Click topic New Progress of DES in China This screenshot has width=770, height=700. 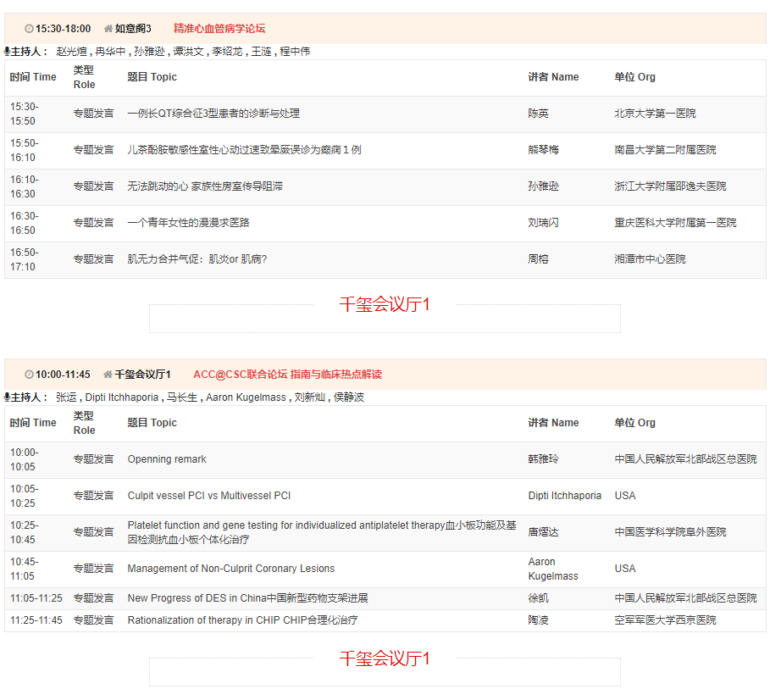pyautogui.click(x=247, y=598)
